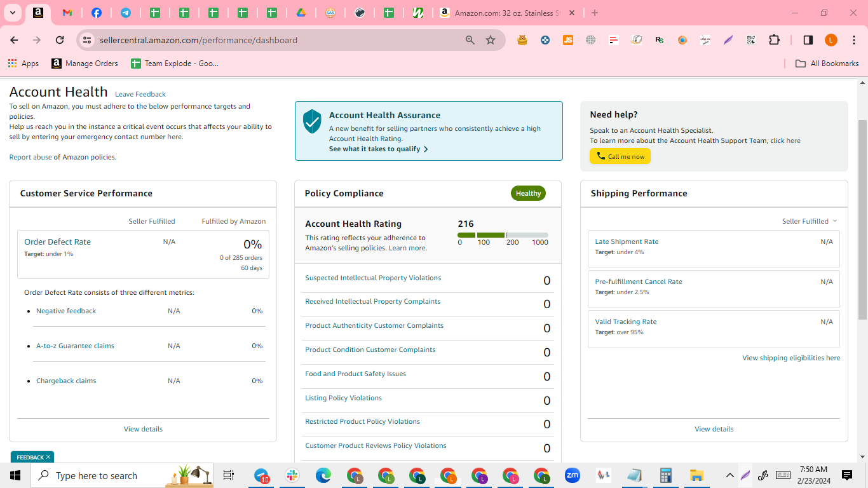This screenshot has height=488, width=868.
Task: Open Received Intellectual Property Complaints
Action: click(372, 301)
